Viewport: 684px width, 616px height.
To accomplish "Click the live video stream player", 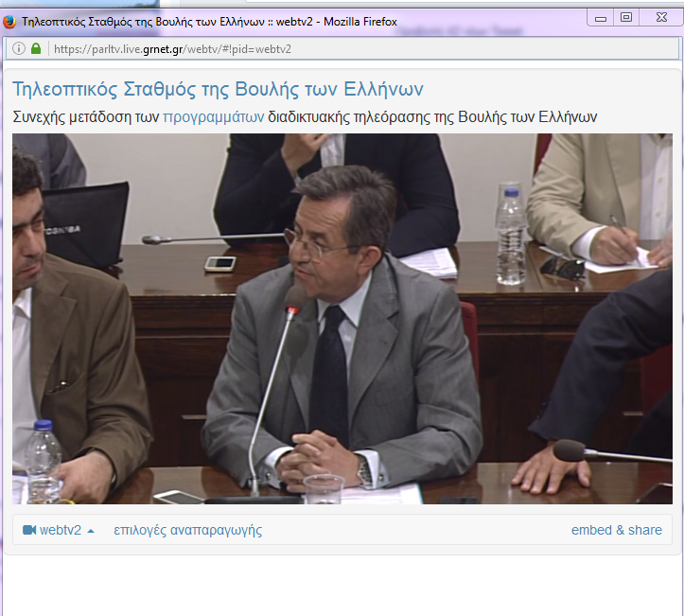I will click(342, 319).
